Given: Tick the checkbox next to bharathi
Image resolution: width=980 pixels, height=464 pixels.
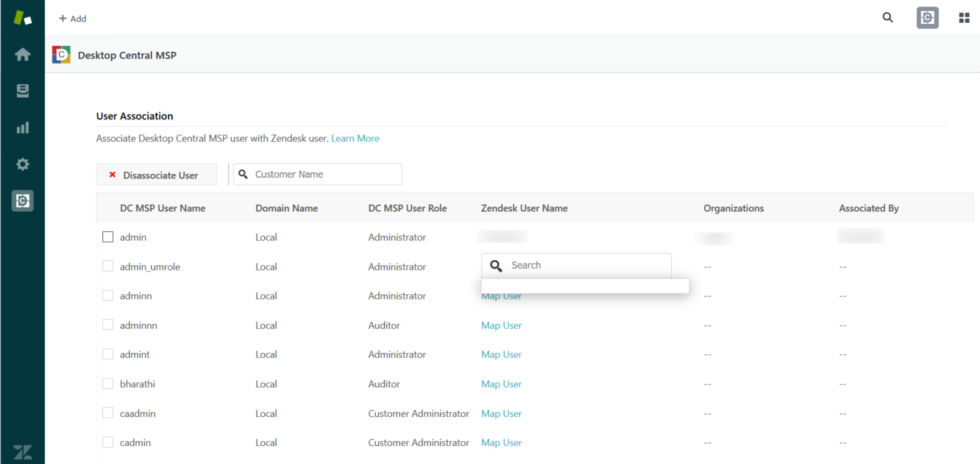Looking at the screenshot, I should pos(108,384).
